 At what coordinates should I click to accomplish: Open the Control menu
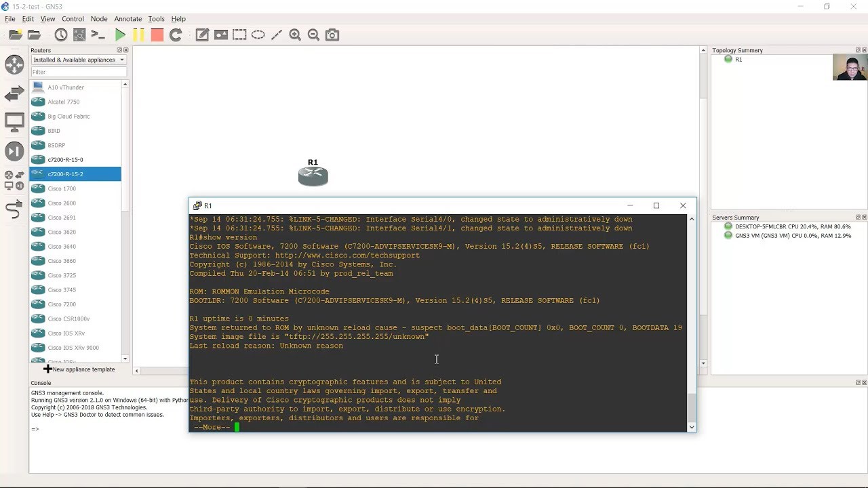tap(73, 19)
